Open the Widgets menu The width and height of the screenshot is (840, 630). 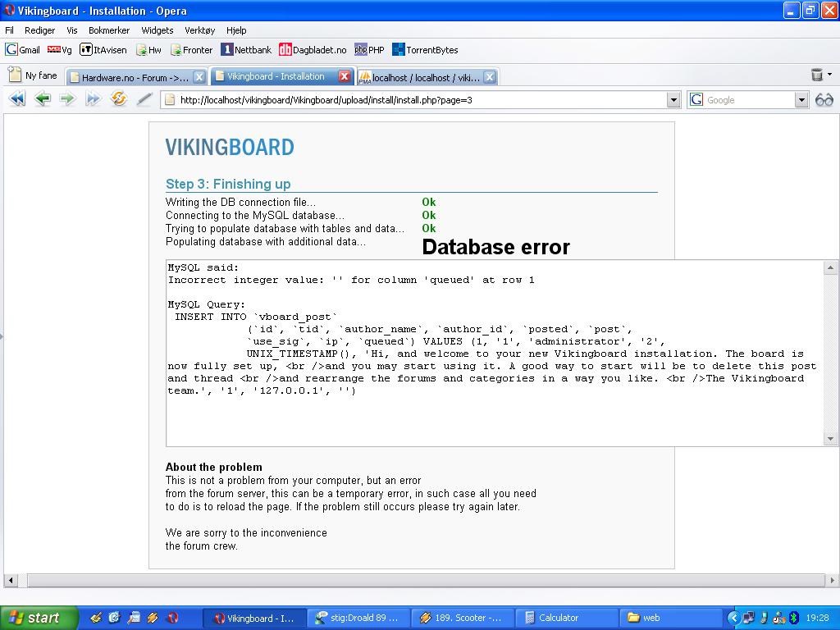(157, 30)
